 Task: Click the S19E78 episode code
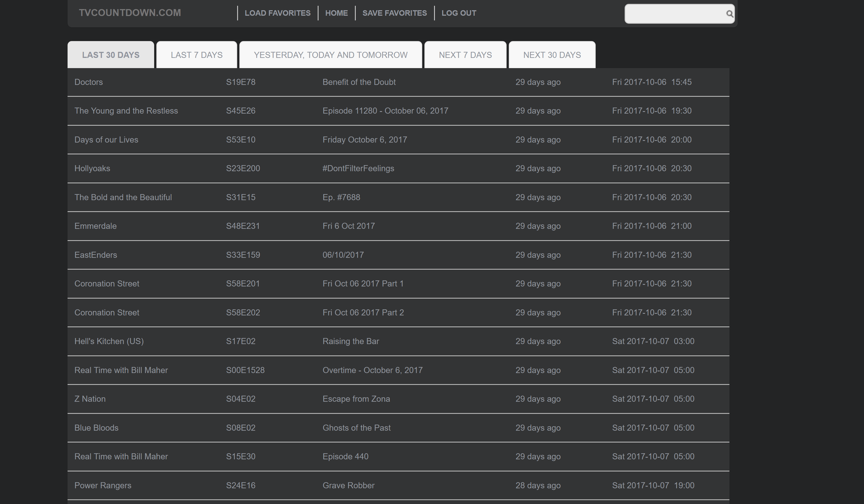tap(241, 82)
